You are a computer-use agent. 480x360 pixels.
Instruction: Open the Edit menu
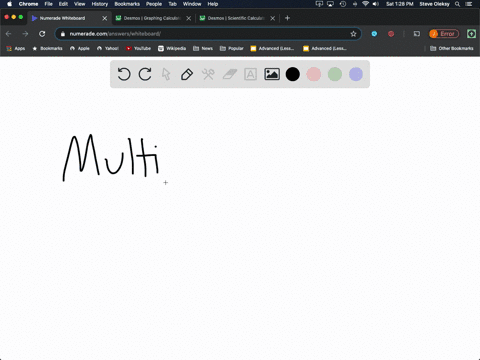click(63, 4)
